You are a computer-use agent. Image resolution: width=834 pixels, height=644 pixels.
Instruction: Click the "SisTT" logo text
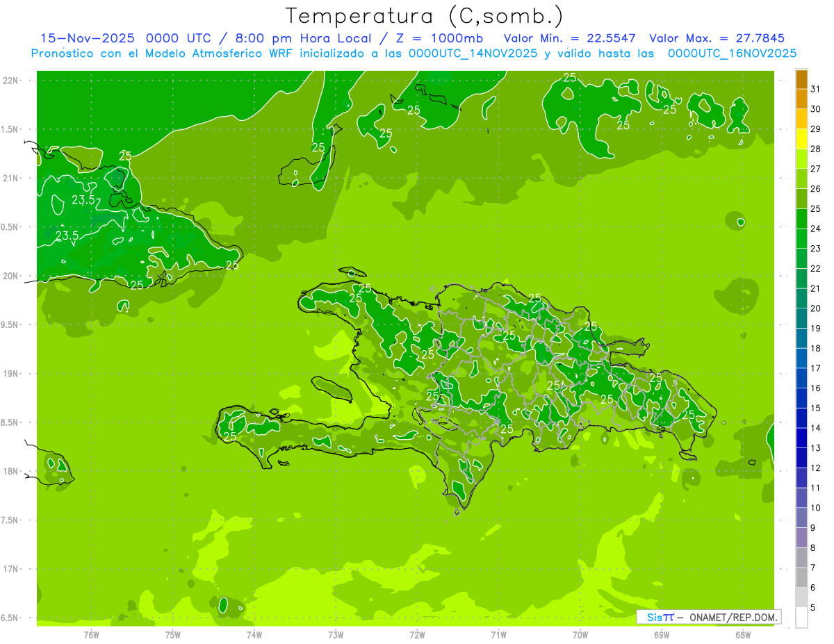coord(660,617)
